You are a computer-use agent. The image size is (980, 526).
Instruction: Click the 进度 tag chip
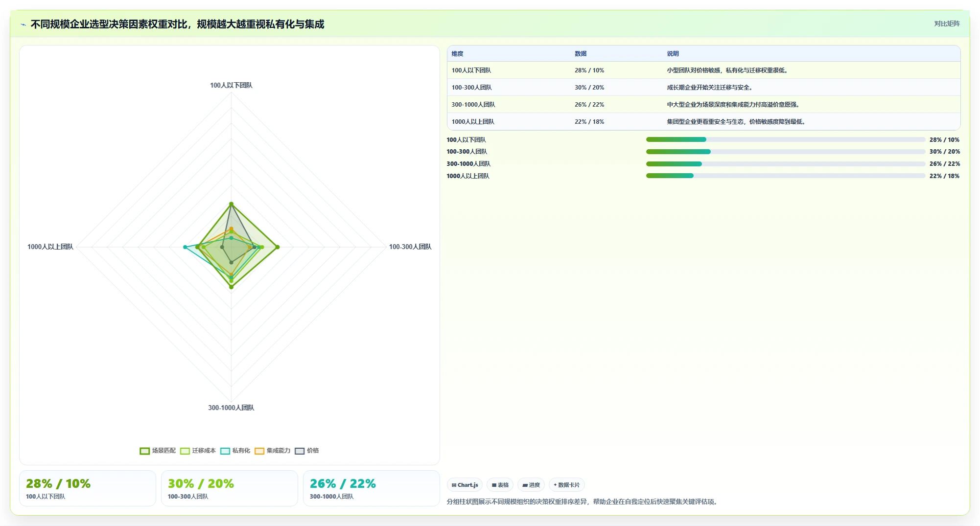[531, 485]
